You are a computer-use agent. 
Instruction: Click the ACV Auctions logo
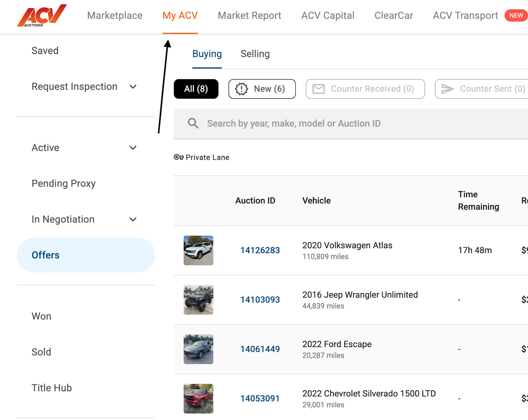[42, 15]
